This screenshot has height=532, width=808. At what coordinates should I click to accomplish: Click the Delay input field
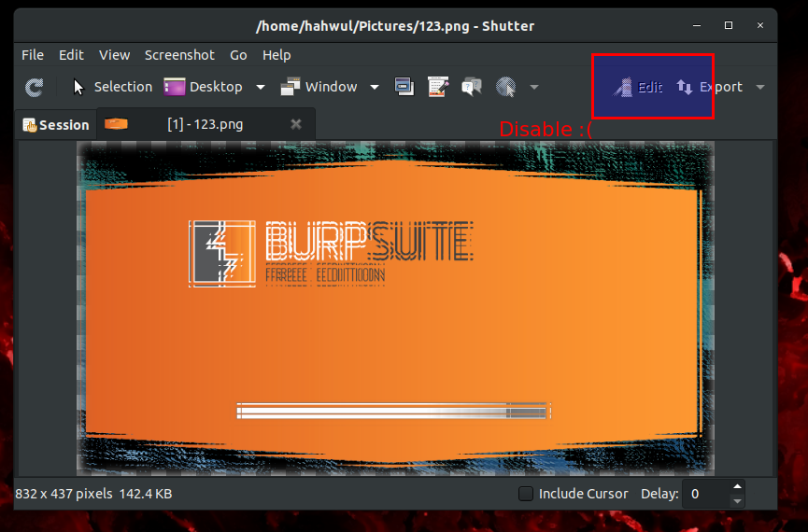point(706,494)
